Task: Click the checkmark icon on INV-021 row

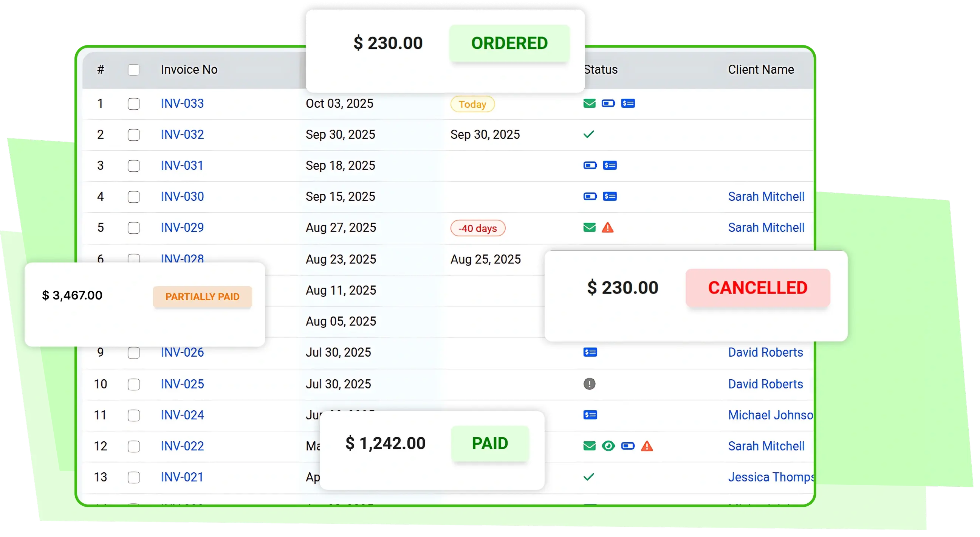Action: point(589,477)
